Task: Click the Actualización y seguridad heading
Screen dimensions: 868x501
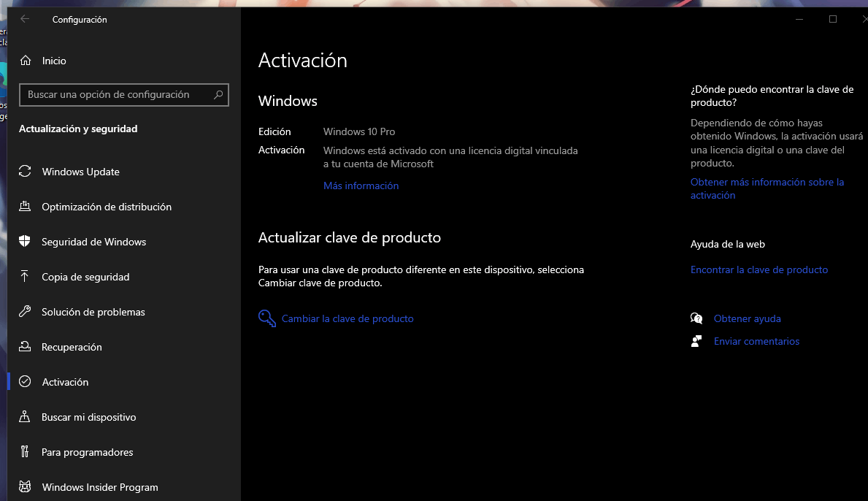Action: (78, 129)
